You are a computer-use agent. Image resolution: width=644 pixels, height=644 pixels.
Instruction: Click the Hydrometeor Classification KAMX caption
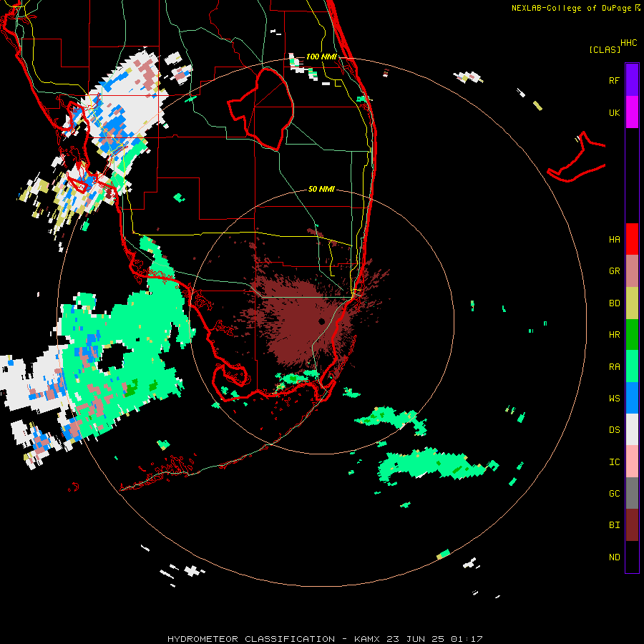325,639
